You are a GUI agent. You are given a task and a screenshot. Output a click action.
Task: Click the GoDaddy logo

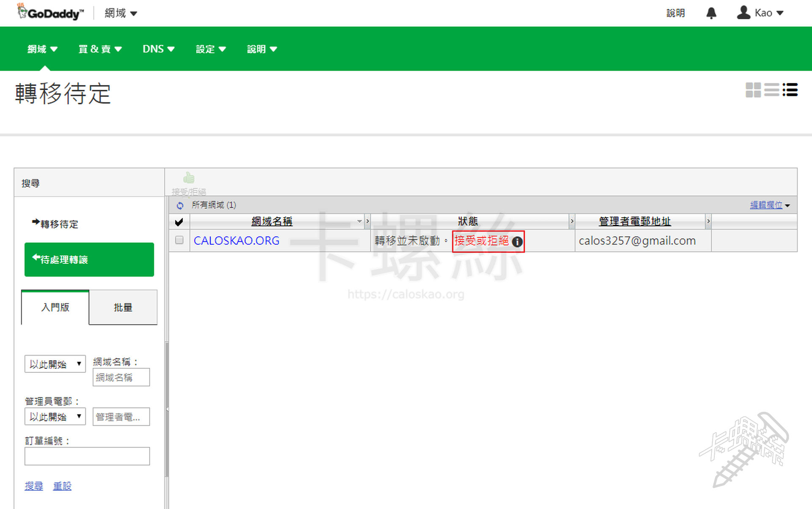(x=51, y=13)
